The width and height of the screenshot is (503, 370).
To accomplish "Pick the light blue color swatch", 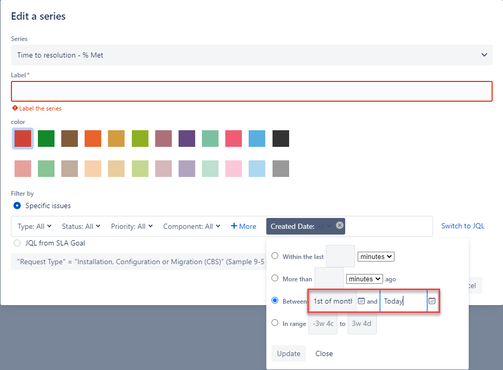I will (257, 168).
